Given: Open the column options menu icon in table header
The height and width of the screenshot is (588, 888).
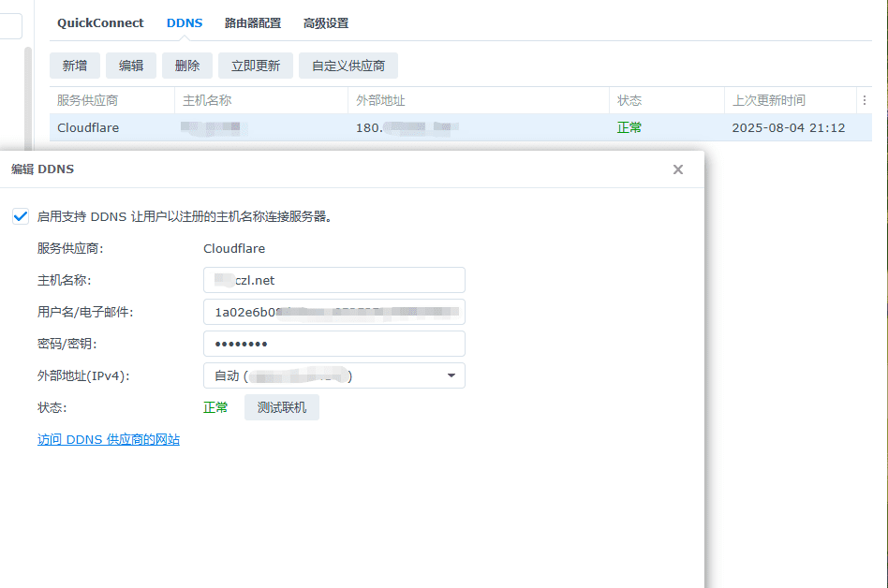Looking at the screenshot, I should point(864,100).
